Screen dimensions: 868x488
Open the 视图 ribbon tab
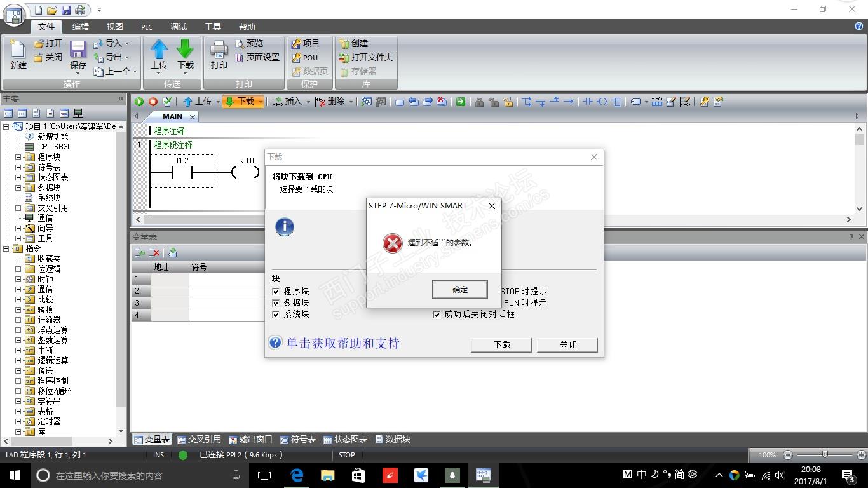(115, 27)
